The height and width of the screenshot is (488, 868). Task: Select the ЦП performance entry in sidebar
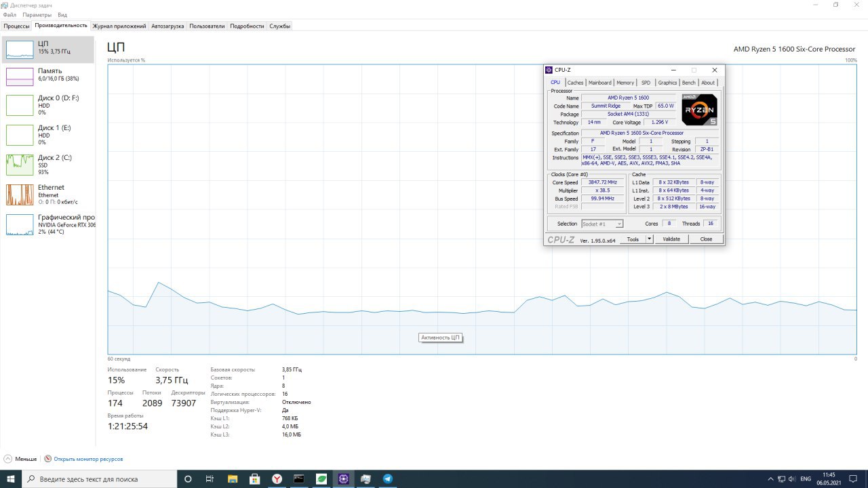tap(49, 49)
